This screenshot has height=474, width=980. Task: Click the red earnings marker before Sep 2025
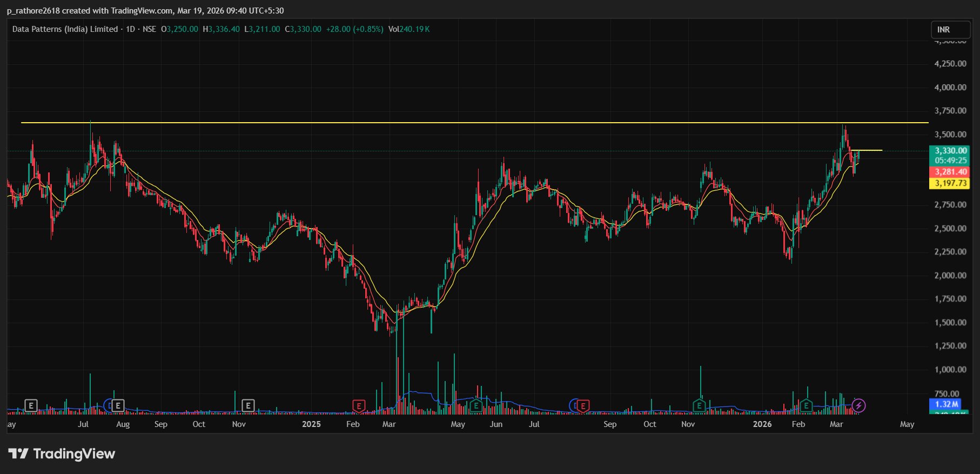[583, 405]
